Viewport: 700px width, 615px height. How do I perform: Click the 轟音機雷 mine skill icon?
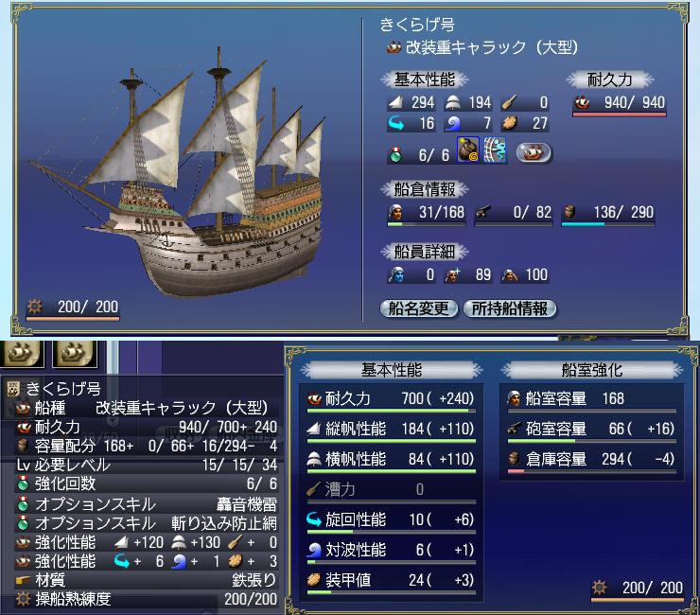point(468,150)
